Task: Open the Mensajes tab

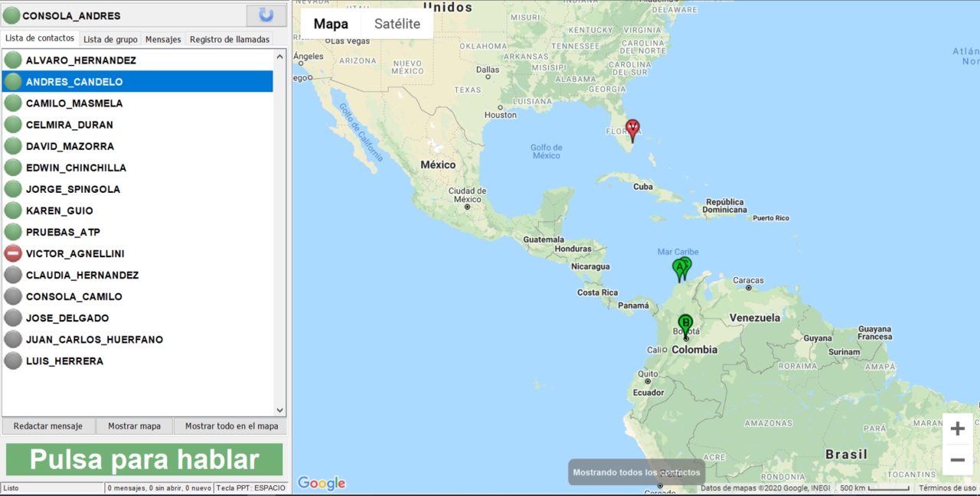Action: tap(163, 39)
